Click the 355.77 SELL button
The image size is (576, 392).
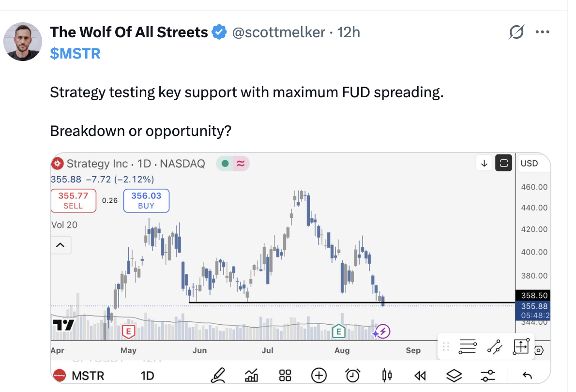click(x=73, y=200)
